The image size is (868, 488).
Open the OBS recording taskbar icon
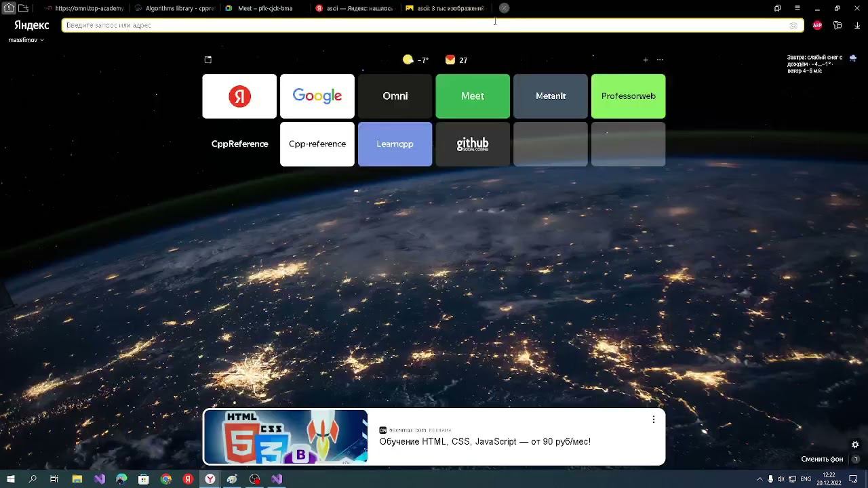255,479
